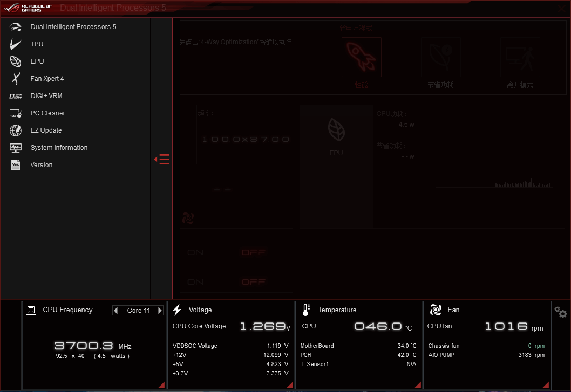Select the EPU leaf icon in the sidebar menu

coord(16,61)
